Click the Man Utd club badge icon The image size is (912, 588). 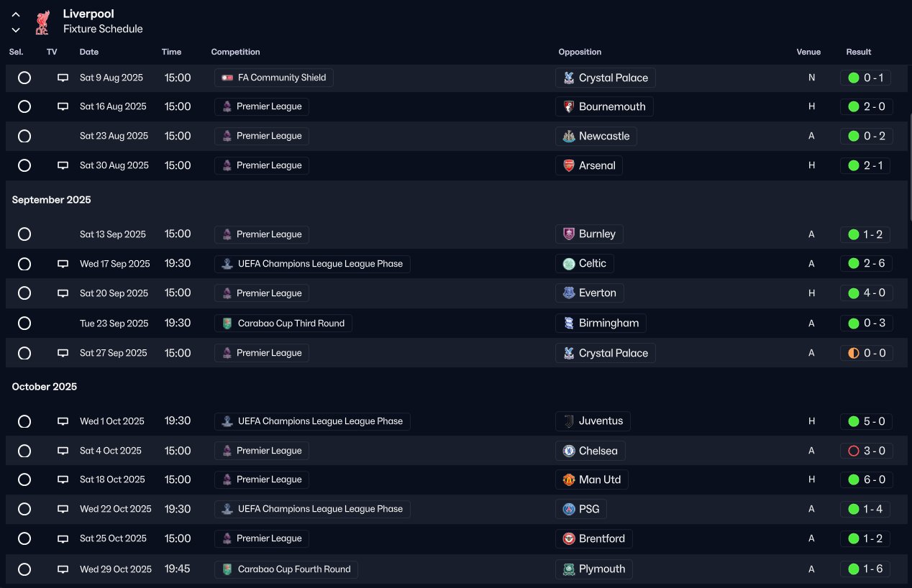coord(569,479)
